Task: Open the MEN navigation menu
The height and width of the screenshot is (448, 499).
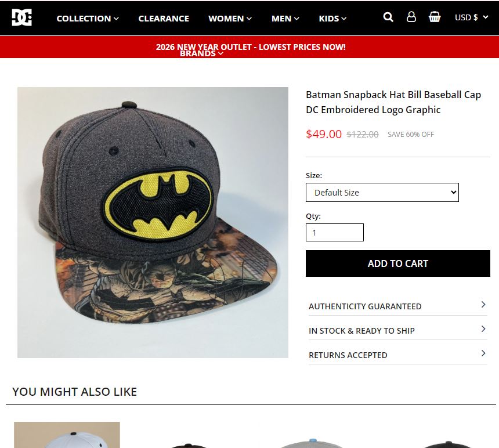Action: pyautogui.click(x=284, y=18)
